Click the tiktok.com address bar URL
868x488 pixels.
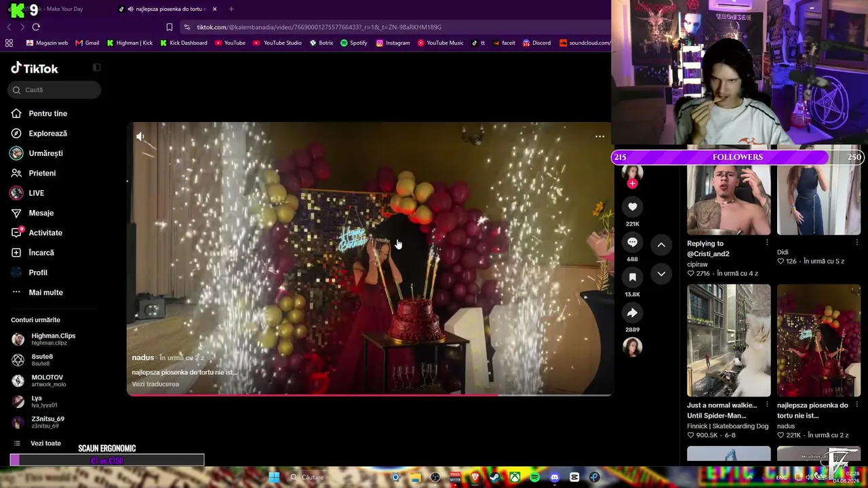point(319,27)
